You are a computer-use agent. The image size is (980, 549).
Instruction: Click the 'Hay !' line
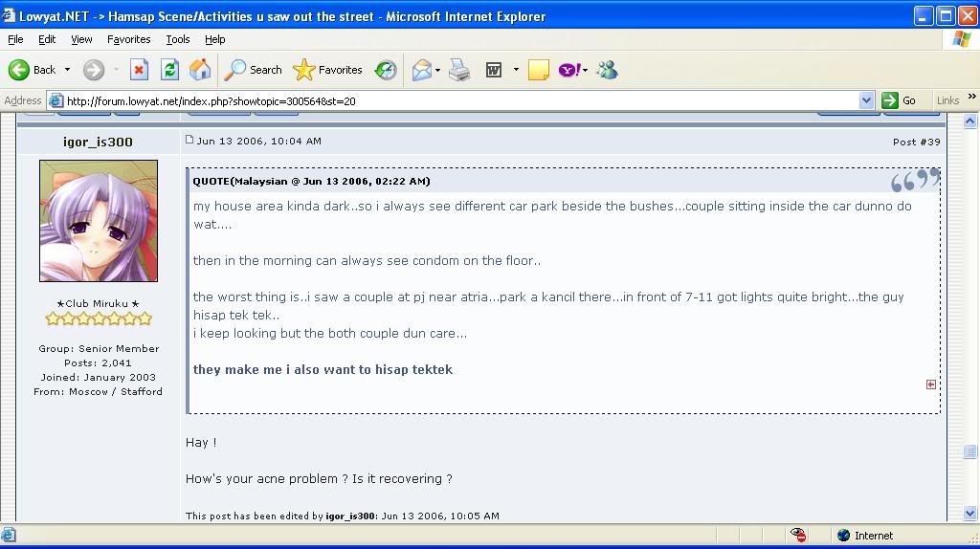click(x=201, y=443)
